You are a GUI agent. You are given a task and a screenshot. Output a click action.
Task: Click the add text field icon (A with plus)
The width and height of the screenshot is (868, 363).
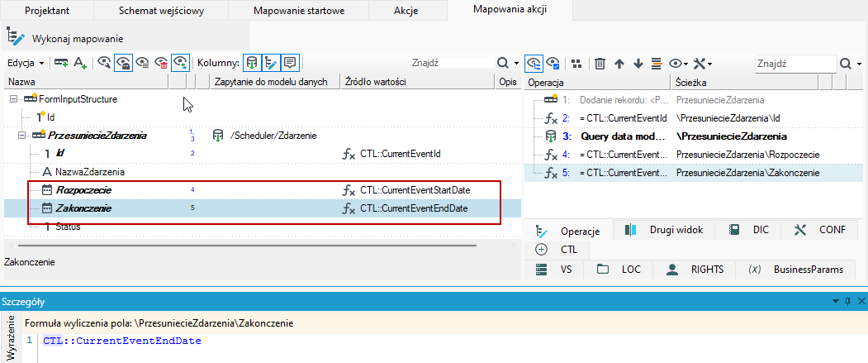point(81,63)
